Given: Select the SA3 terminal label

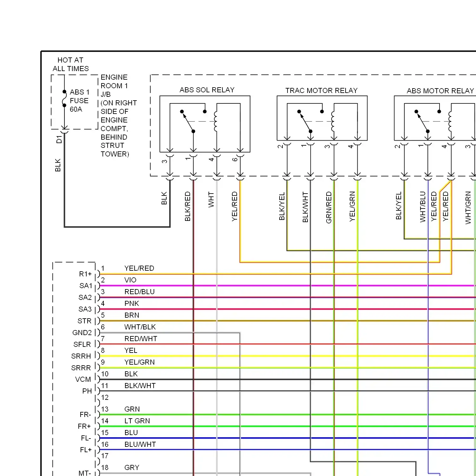Looking at the screenshot, I should click(85, 309).
